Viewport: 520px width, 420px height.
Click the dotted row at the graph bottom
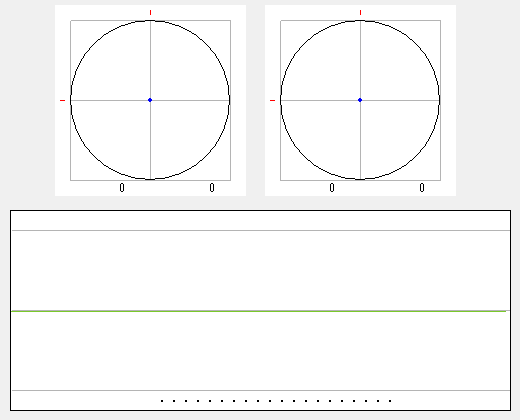click(x=276, y=401)
